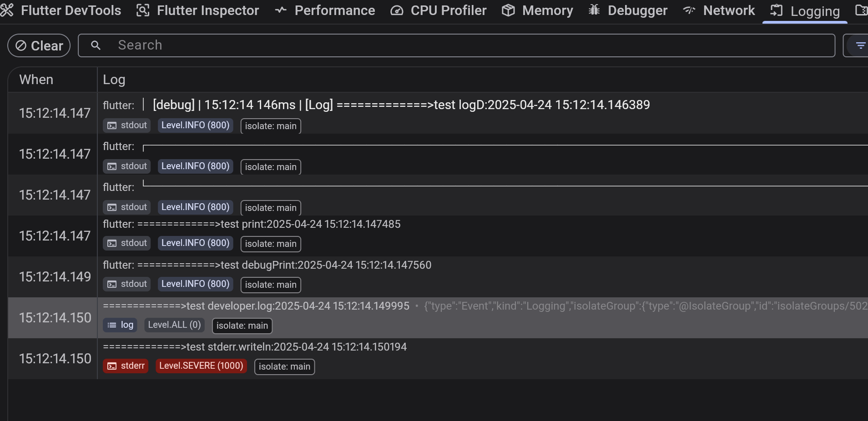Focus the log Search field
Image resolution: width=868 pixels, height=421 pixels.
coord(457,45)
